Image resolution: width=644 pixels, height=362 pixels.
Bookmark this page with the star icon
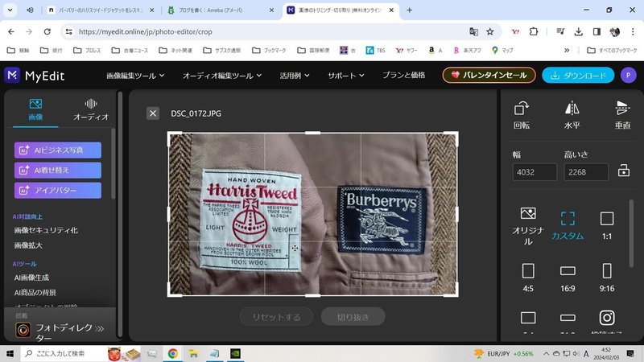[490, 31]
